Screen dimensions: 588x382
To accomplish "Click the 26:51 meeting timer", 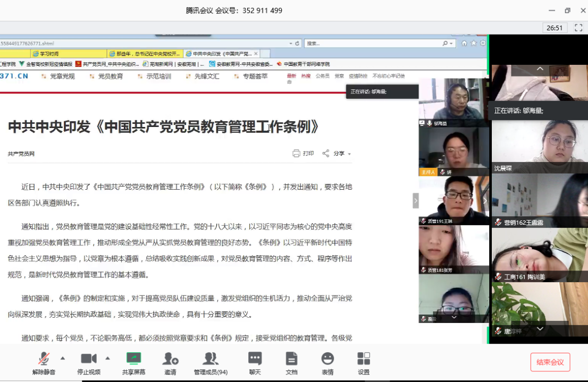I will click(555, 28).
